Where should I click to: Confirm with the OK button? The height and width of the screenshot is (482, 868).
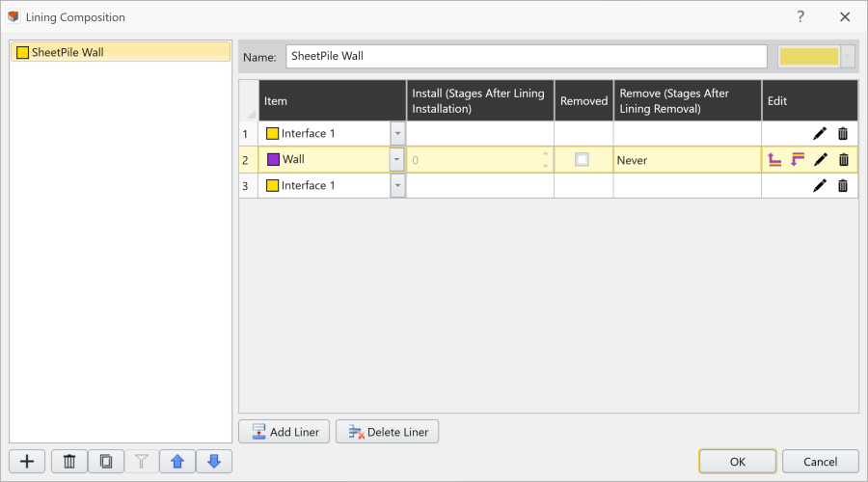[x=738, y=462]
